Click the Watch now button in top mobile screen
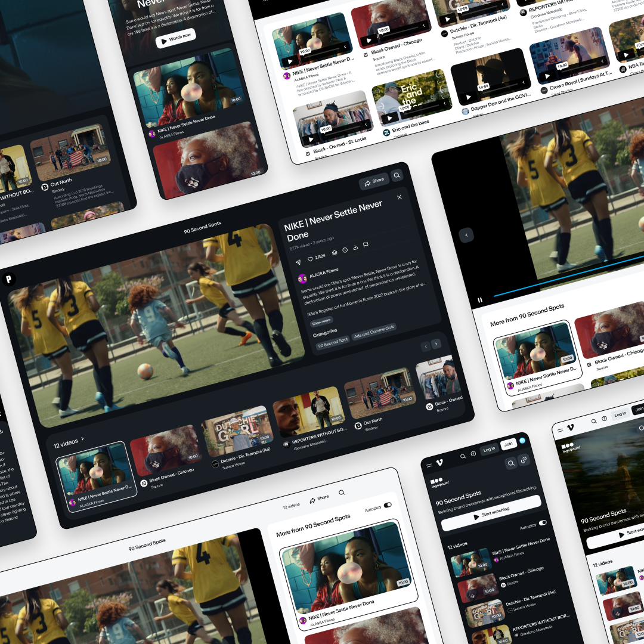Screen dimensions: 644x644 (x=176, y=39)
